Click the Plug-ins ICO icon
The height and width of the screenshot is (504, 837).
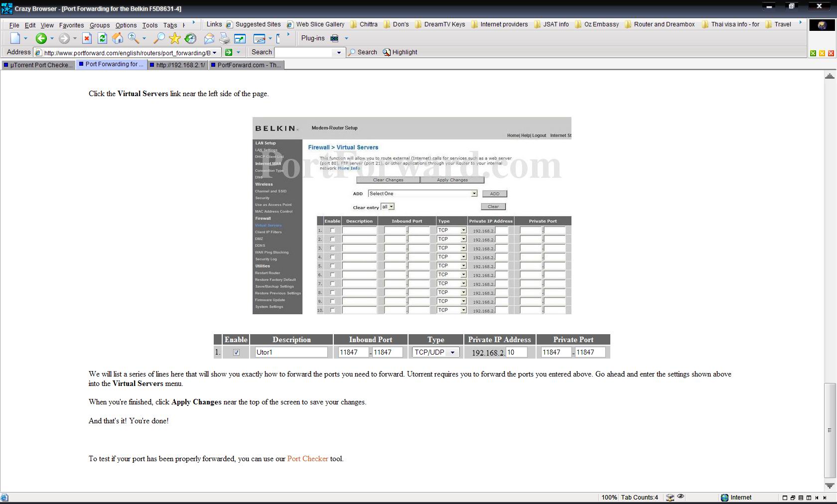pos(334,38)
